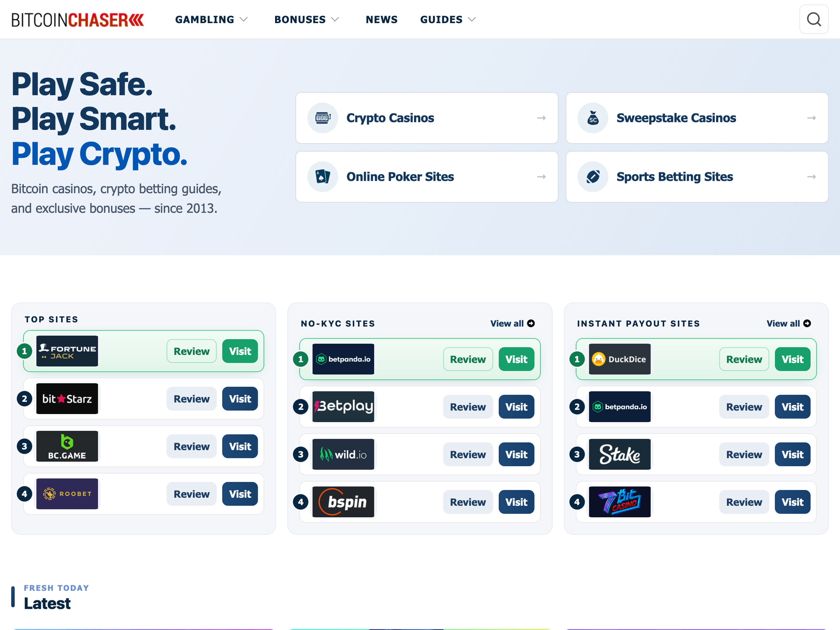Click the arrow on Online Poker Sites card

pos(541,177)
